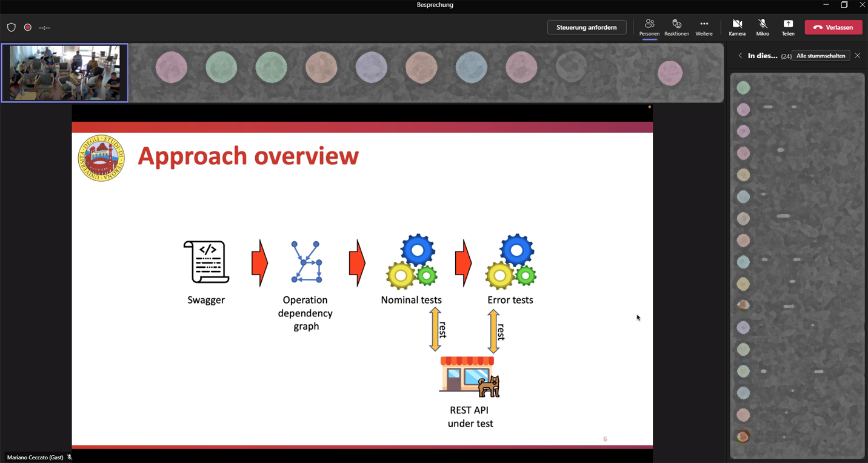Toggle the Kamera on or off
The width and height of the screenshot is (868, 463).
click(737, 27)
